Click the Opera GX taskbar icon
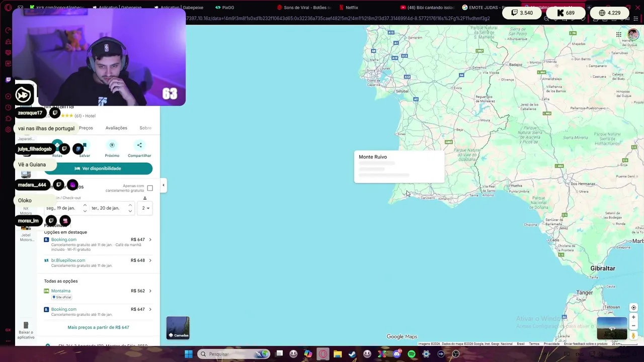644x362 pixels. (x=323, y=354)
